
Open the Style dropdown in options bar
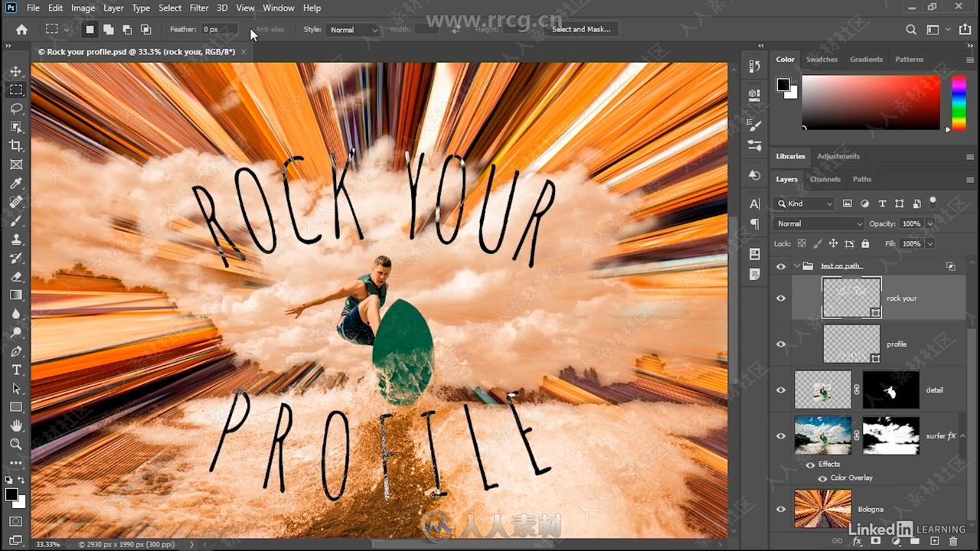[353, 30]
